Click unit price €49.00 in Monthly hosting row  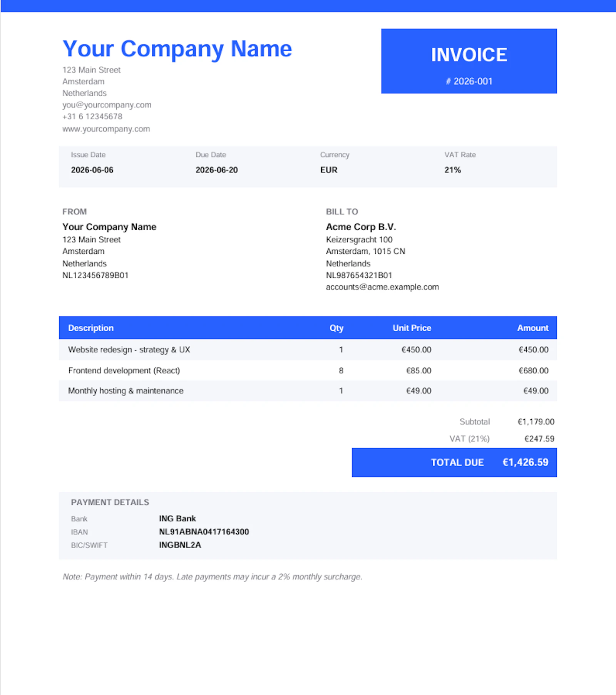[x=418, y=391]
